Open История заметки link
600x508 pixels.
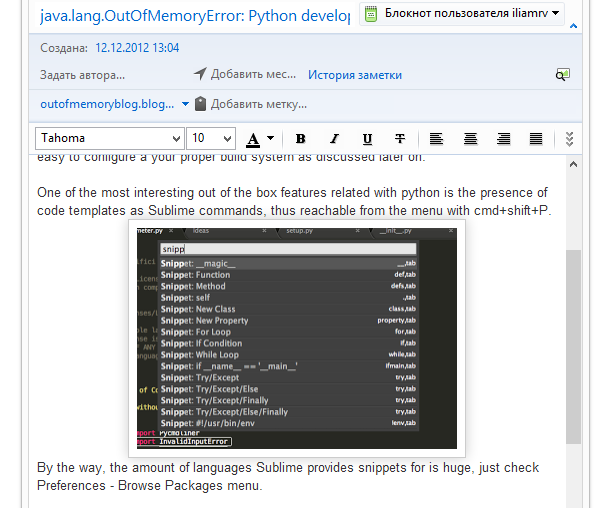355,75
